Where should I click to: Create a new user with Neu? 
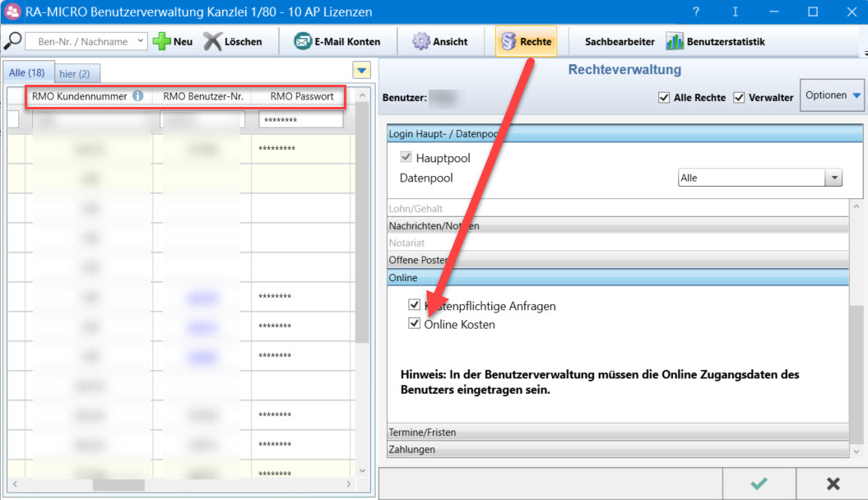tap(173, 41)
